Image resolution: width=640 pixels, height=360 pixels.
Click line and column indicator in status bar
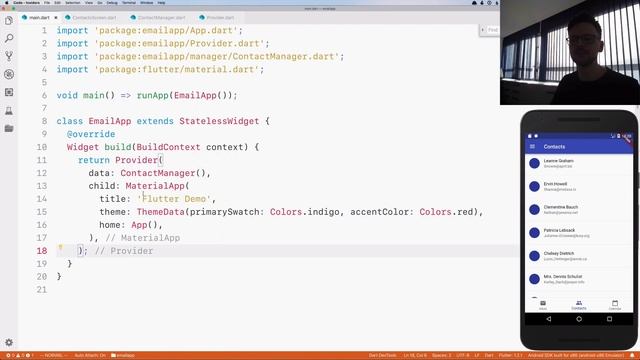coord(415,356)
